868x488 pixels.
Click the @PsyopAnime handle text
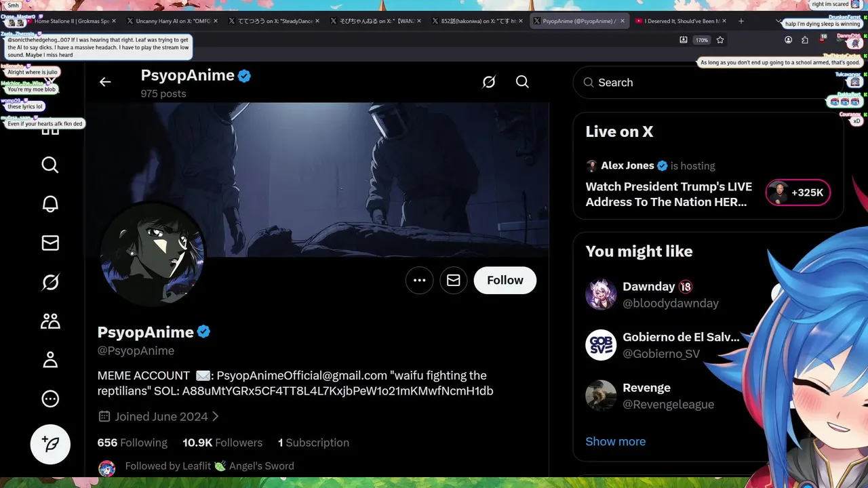pos(136,350)
